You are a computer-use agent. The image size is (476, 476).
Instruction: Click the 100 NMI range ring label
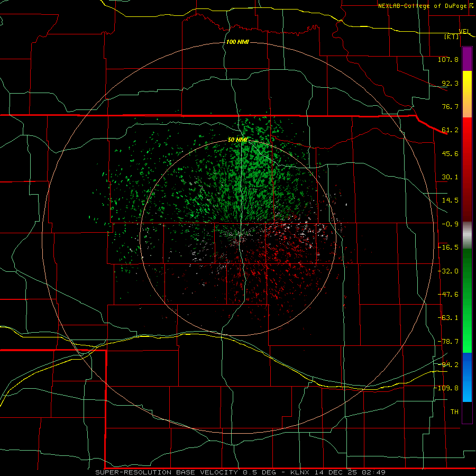coord(237,42)
